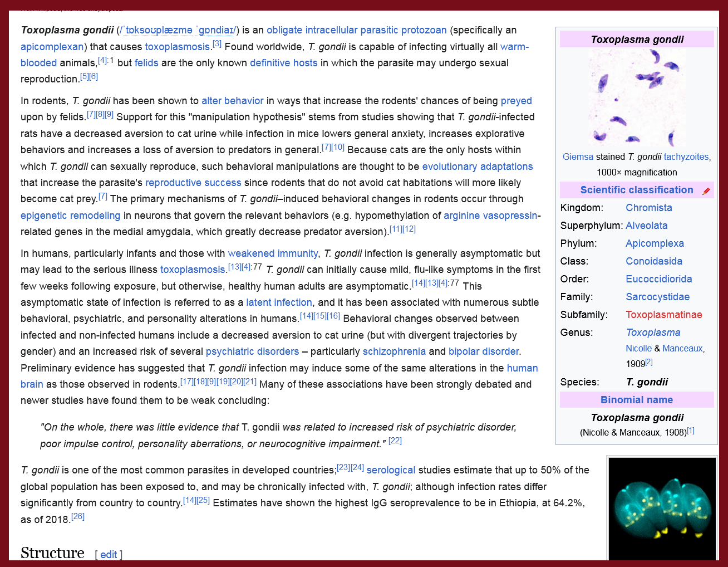Click the red pencil edit icon in Scientific classification
The width and height of the screenshot is (728, 567).
click(706, 191)
